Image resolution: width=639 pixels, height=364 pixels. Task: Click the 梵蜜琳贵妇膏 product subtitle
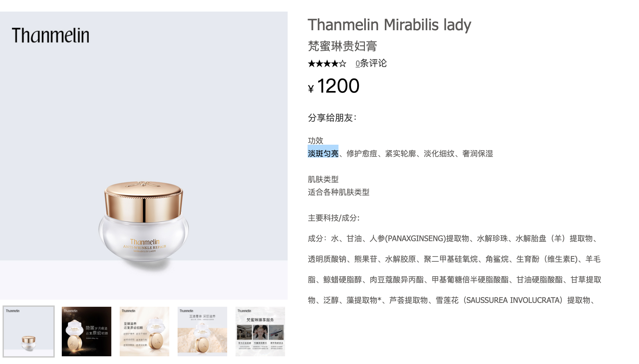point(342,46)
